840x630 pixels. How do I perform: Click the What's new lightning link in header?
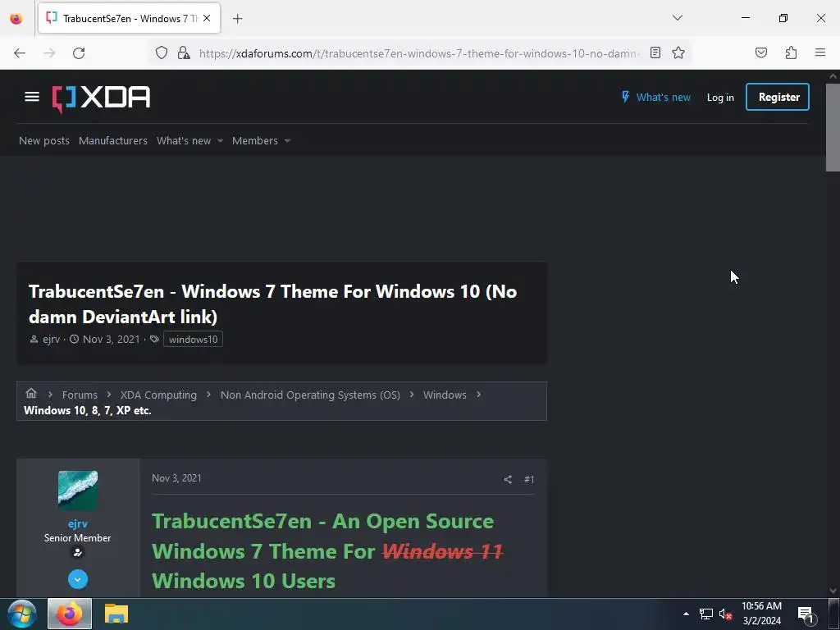pyautogui.click(x=655, y=98)
